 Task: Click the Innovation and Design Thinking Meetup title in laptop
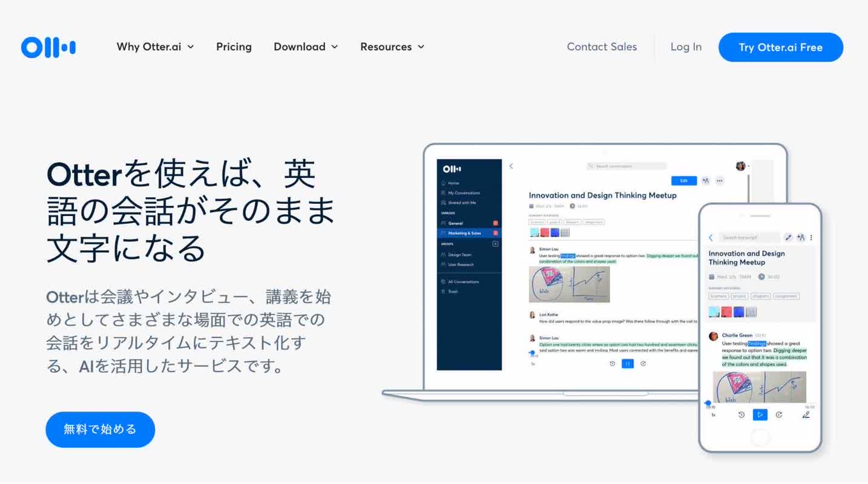pos(603,195)
